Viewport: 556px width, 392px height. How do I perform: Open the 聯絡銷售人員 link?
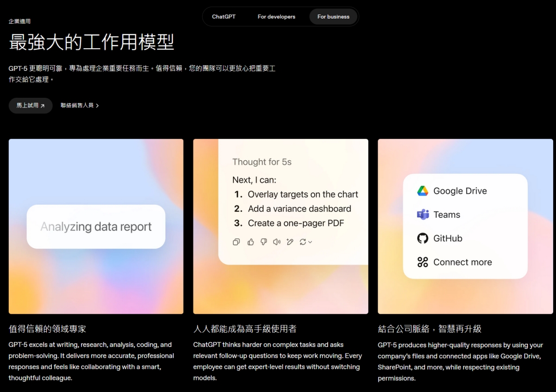80,106
